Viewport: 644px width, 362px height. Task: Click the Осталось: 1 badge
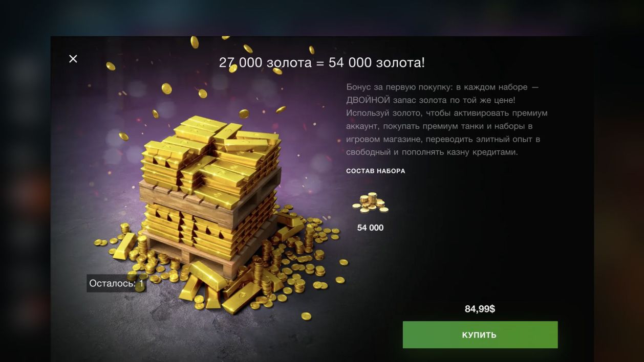pos(117,283)
